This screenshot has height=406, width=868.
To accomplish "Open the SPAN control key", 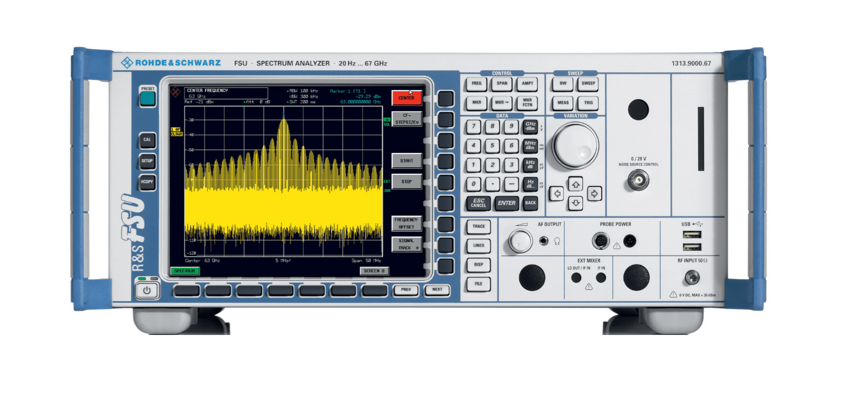I will click(x=502, y=84).
